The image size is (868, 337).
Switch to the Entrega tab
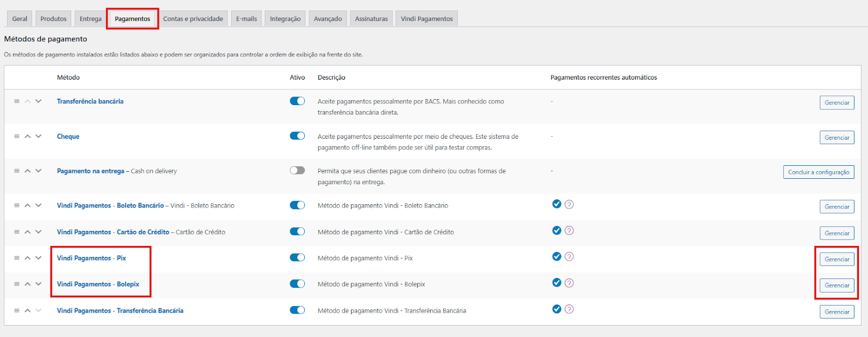(x=91, y=19)
